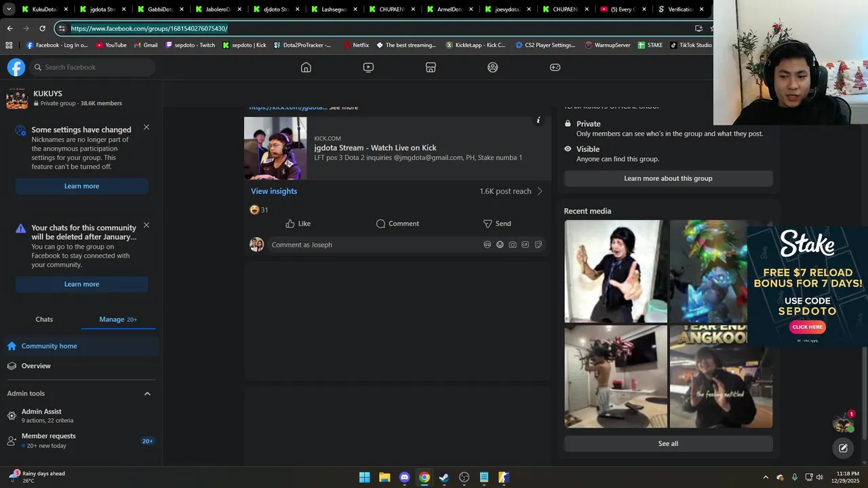Open the Kick stream preview thumbnail
868x488 pixels.
pyautogui.click(x=275, y=148)
